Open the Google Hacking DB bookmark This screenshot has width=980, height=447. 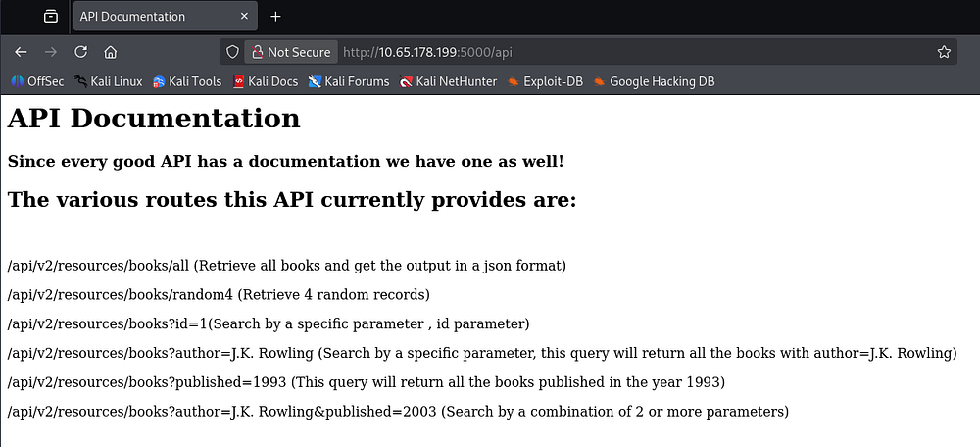(654, 81)
